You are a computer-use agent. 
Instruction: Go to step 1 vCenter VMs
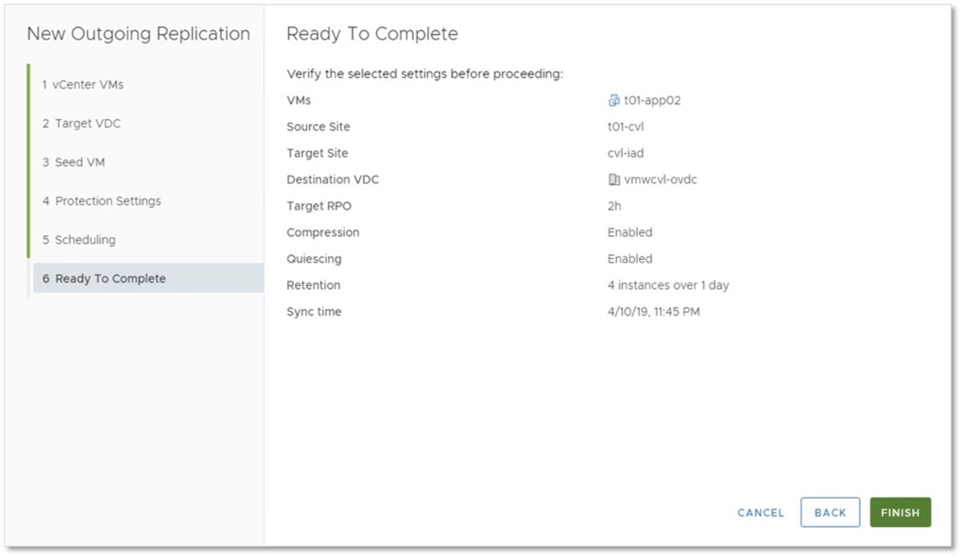[82, 84]
